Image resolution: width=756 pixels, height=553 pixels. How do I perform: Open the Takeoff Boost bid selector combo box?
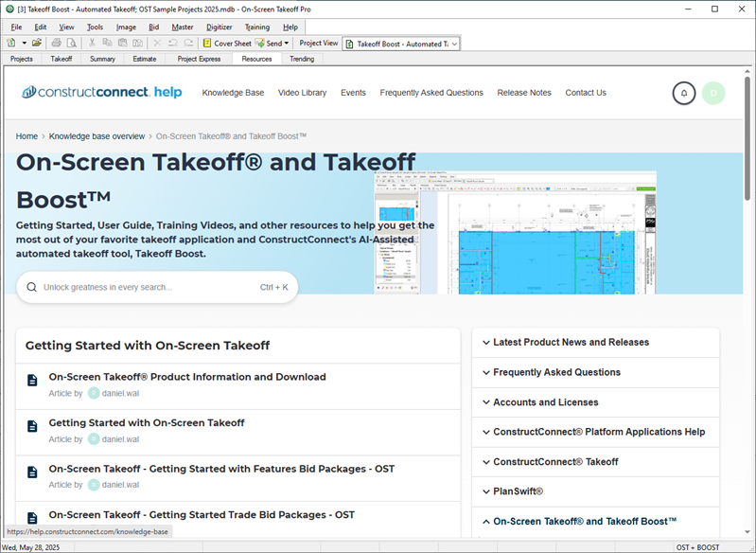pos(401,44)
